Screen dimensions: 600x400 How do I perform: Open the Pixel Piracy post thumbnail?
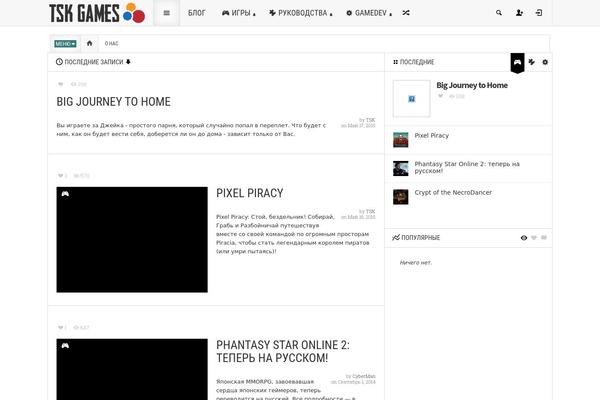[x=132, y=240]
